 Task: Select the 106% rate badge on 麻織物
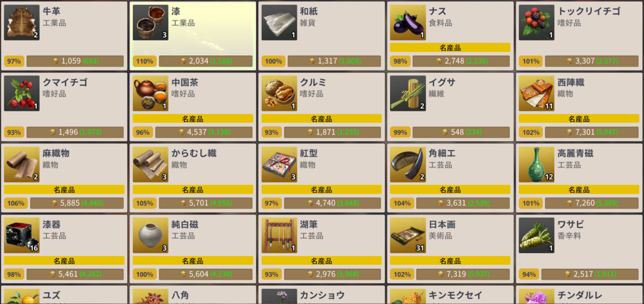click(x=15, y=203)
